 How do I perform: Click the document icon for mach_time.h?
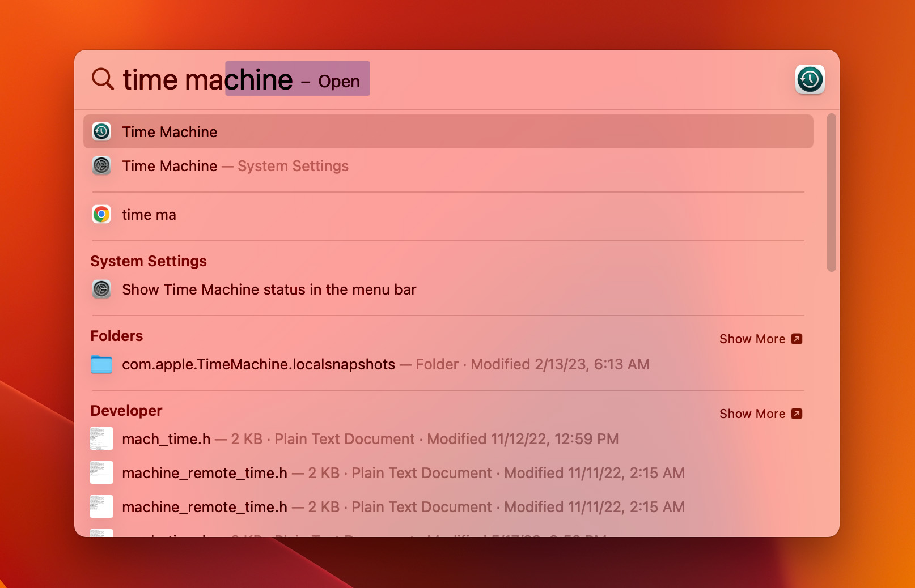pyautogui.click(x=101, y=438)
